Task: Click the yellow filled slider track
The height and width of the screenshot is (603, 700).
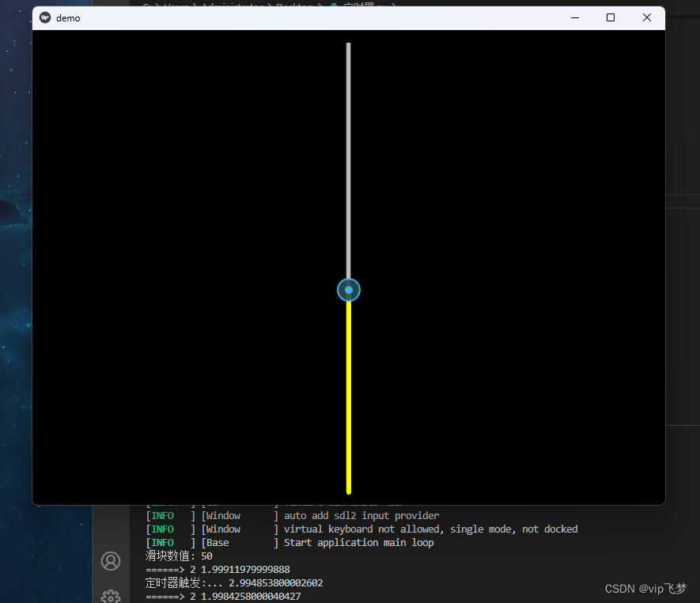Action: point(349,397)
